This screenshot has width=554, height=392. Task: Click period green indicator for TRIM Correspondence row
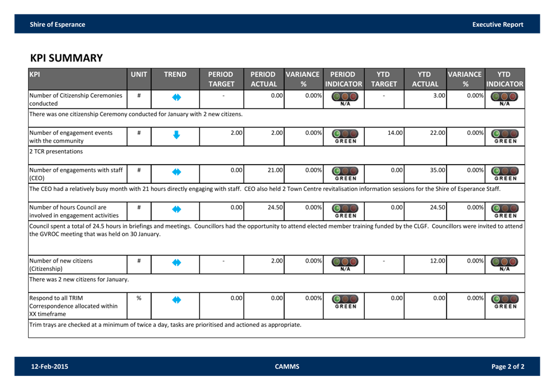pos(346,301)
